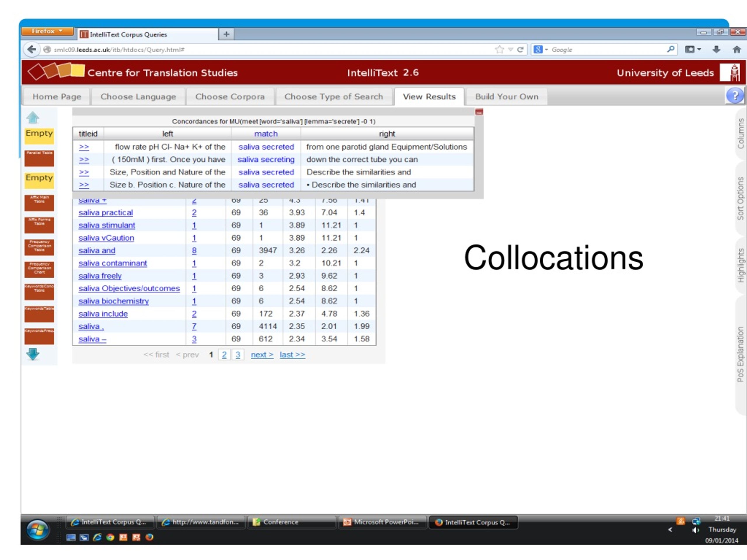Show hidden tray icons with the left chevron
Screen dimensions: 747x560
tap(670, 530)
